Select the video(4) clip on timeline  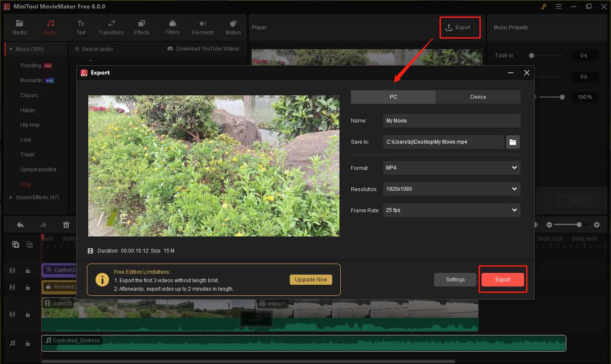point(367,315)
